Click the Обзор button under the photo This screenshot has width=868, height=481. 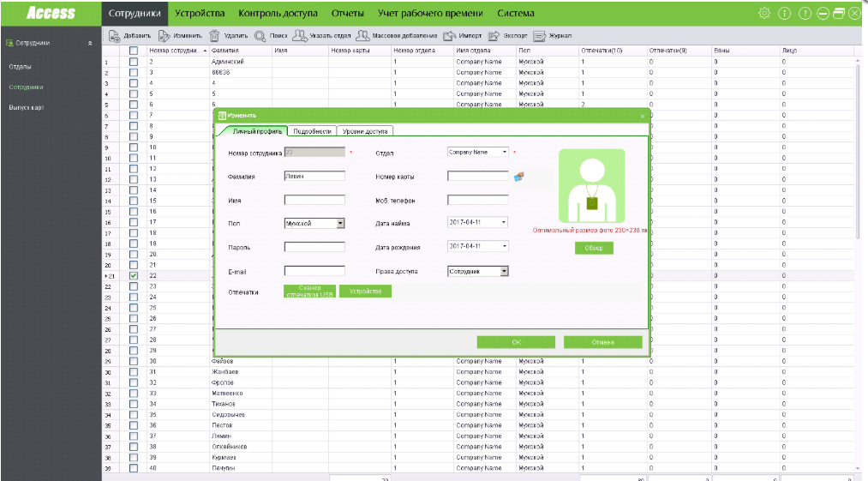click(594, 248)
